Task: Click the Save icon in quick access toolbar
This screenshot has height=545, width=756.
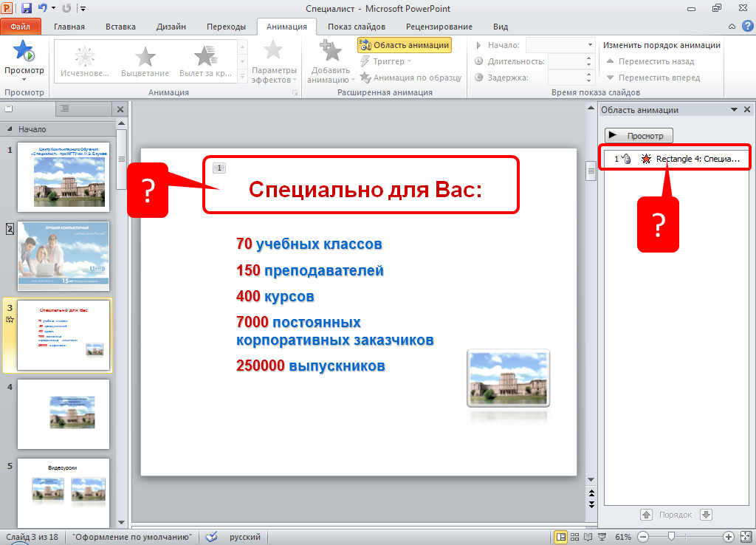Action: coord(27,8)
